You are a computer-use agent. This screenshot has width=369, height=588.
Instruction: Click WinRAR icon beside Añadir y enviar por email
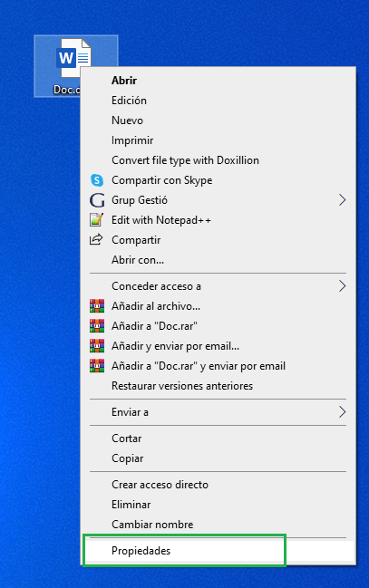coord(97,346)
